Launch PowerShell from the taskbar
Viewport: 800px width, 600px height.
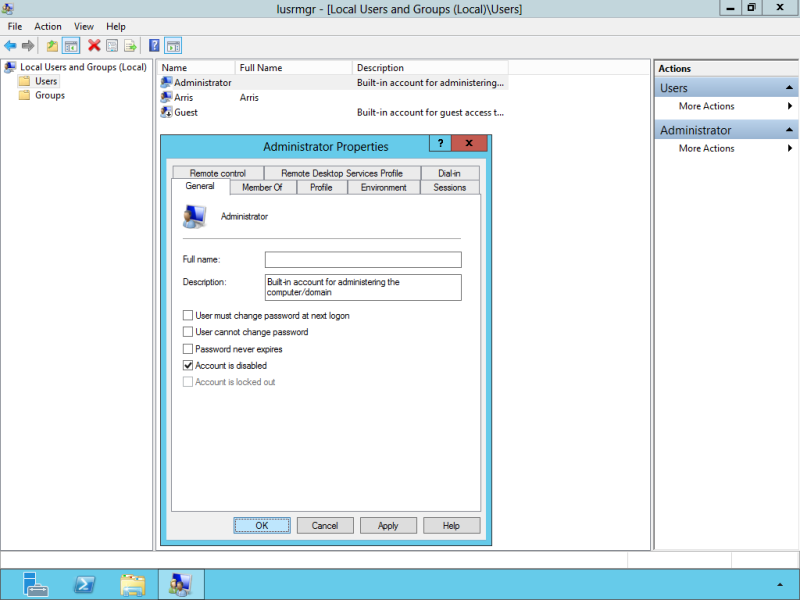[x=84, y=585]
